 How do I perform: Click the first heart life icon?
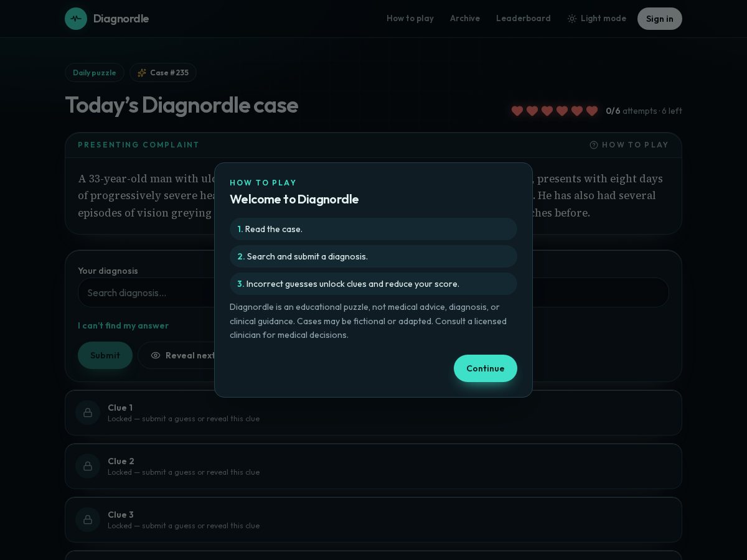[517, 111]
